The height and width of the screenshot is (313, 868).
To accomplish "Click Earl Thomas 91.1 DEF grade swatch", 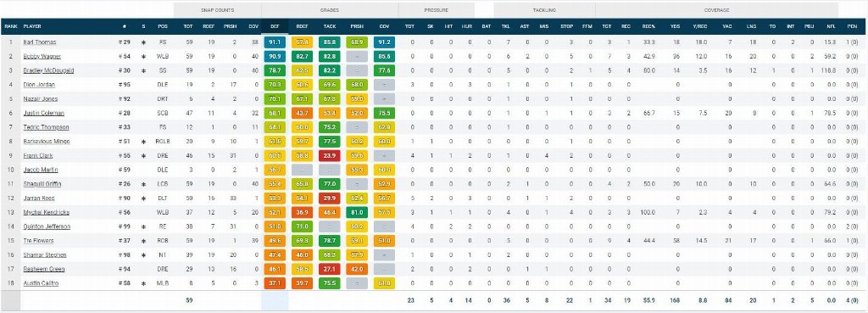I will pyautogui.click(x=275, y=42).
